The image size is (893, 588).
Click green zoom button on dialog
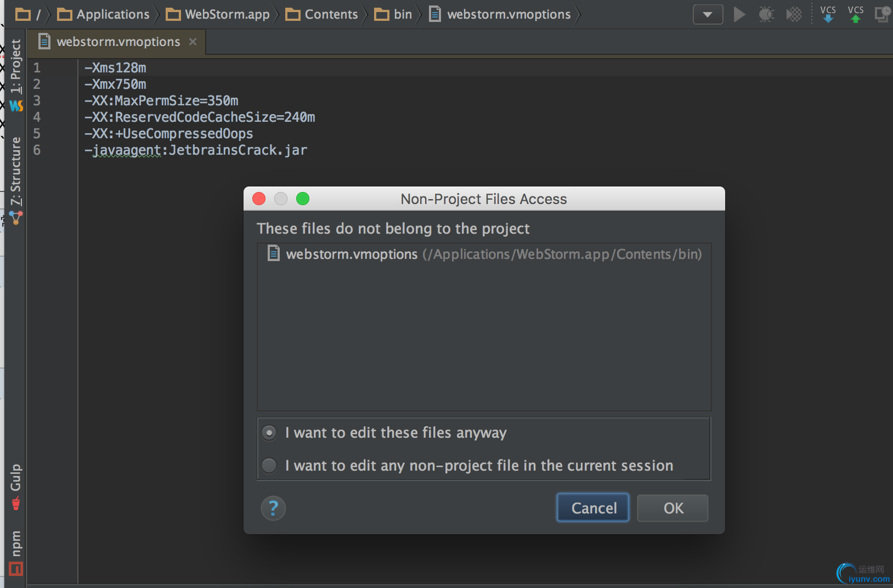tap(303, 199)
